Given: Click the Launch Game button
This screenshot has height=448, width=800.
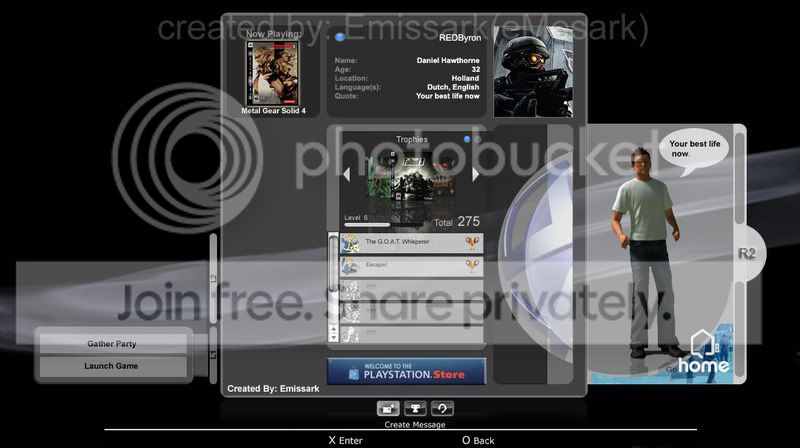Looking at the screenshot, I should (x=112, y=366).
